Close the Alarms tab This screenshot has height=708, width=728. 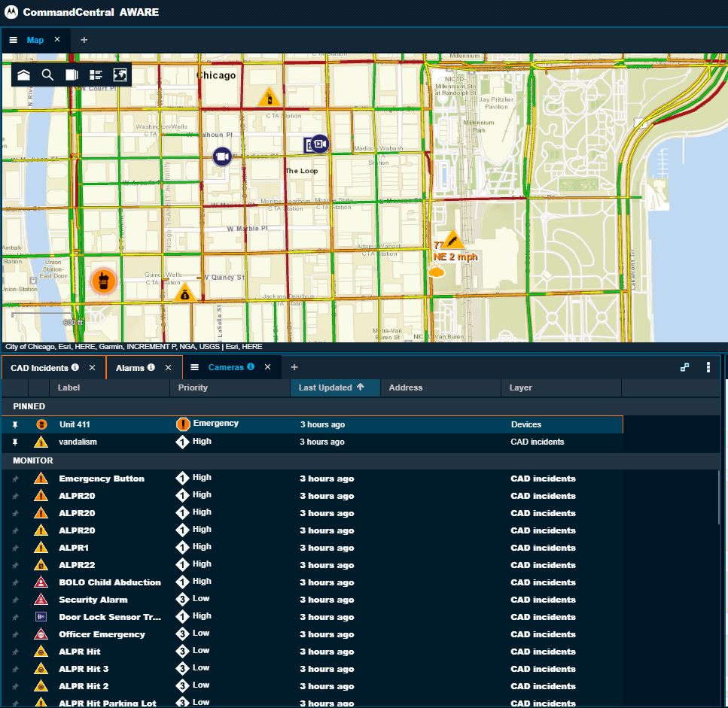coord(168,367)
